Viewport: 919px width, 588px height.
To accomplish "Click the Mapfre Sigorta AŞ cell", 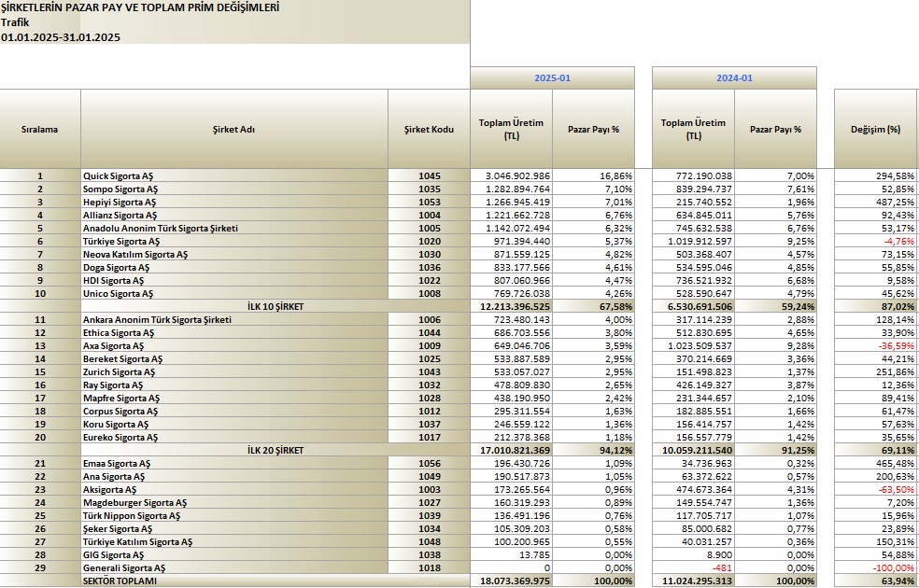I will [x=234, y=399].
